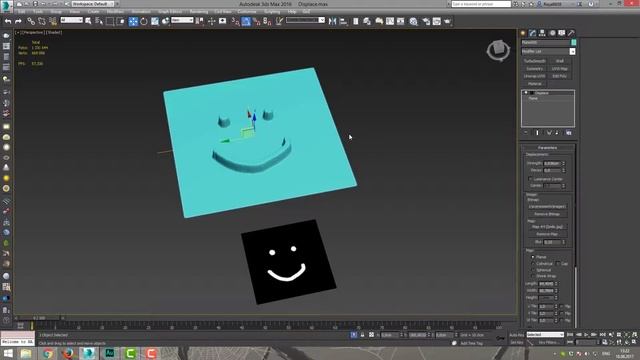Click the Align tool icon
The height and width of the screenshot is (360, 640).
click(343, 21)
